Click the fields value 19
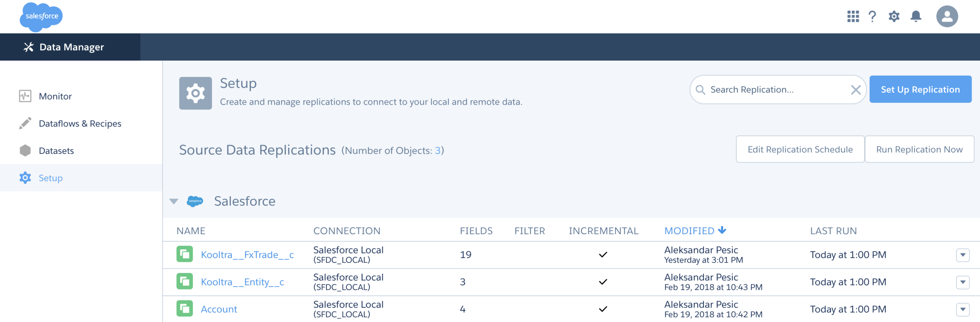Screen dimensions: 980x322 coord(465,255)
